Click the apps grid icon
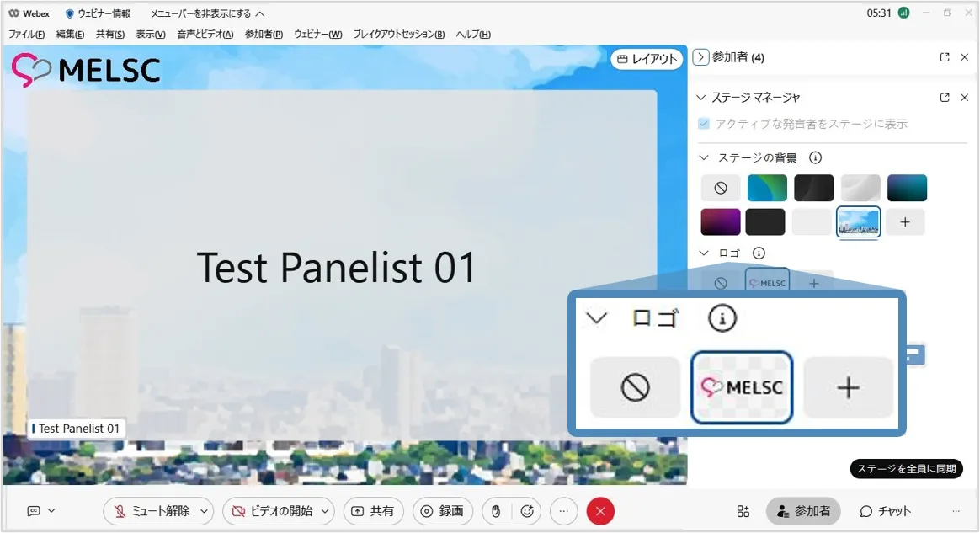This screenshot has height=533, width=980. pyautogui.click(x=743, y=511)
